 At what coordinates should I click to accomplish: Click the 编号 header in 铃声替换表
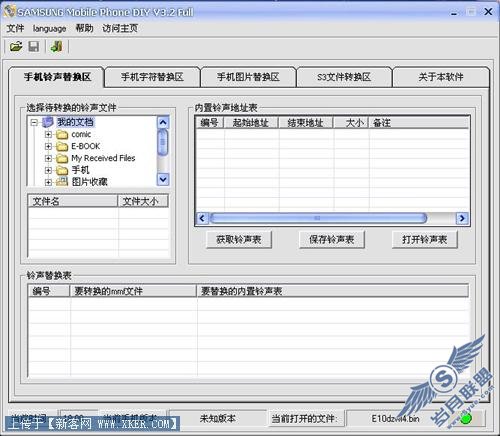coord(49,291)
